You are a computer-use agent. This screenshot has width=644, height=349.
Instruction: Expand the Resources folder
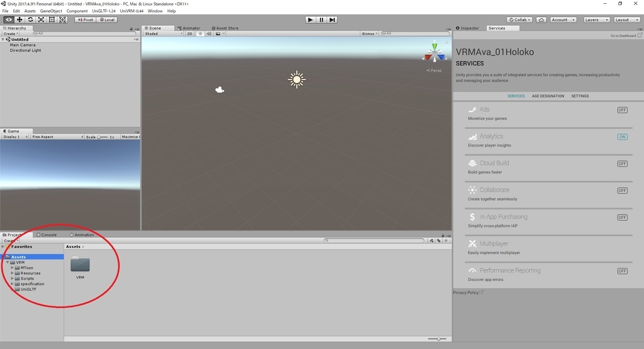13,273
